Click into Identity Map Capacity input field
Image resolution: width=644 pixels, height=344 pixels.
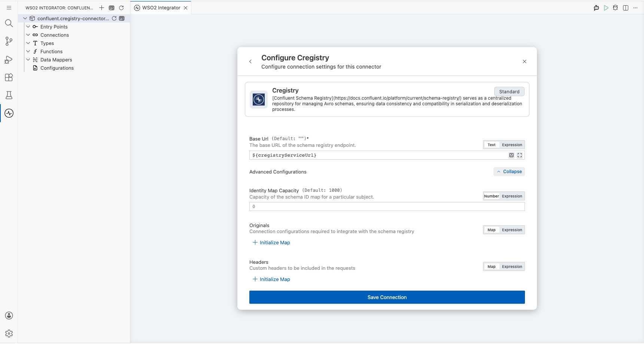click(x=387, y=206)
